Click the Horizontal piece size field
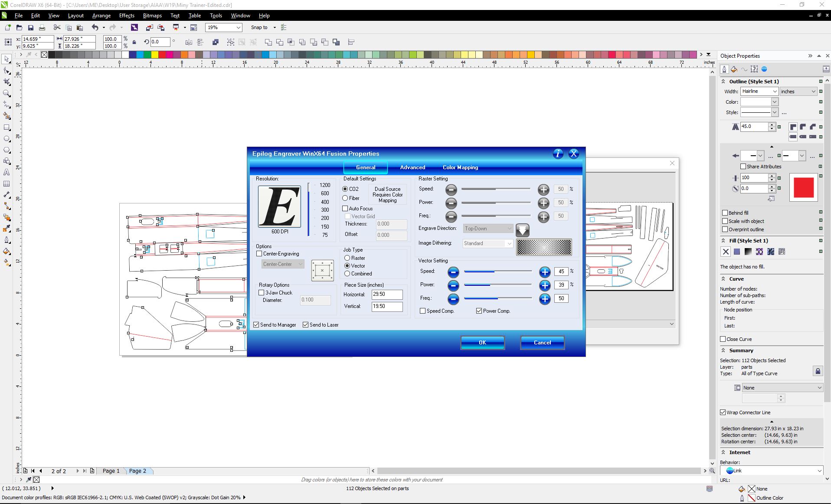Screen dimensions: 831x504 click(387, 295)
